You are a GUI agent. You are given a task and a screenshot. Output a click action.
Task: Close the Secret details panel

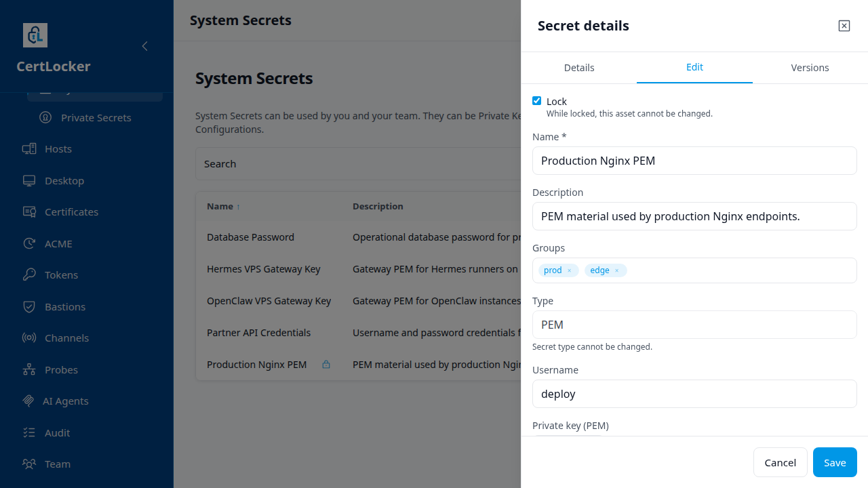844,26
